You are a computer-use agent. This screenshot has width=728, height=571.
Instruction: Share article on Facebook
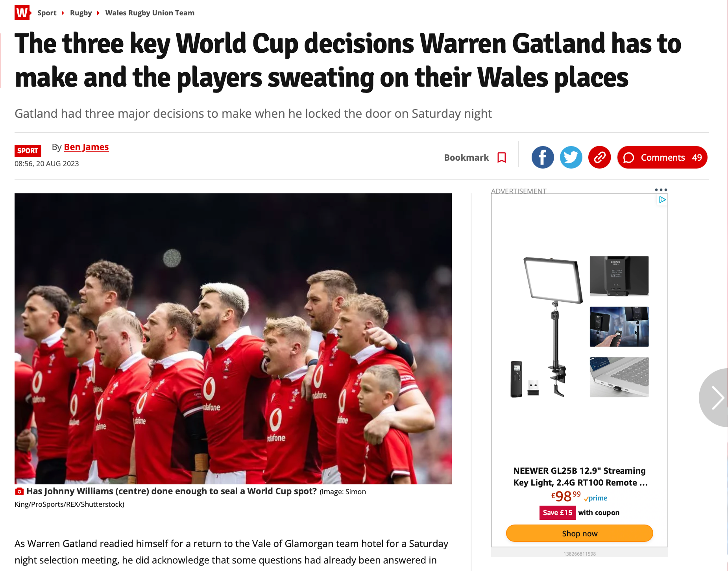(543, 158)
